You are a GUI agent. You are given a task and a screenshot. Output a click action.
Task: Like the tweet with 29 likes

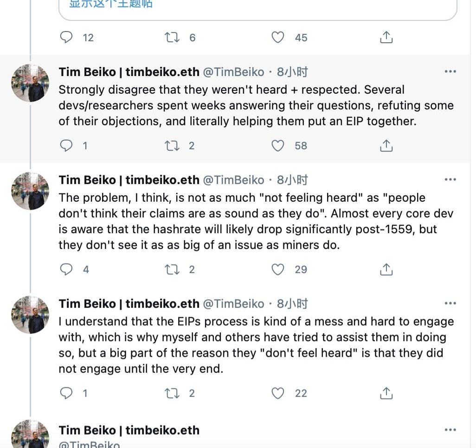pyautogui.click(x=277, y=269)
